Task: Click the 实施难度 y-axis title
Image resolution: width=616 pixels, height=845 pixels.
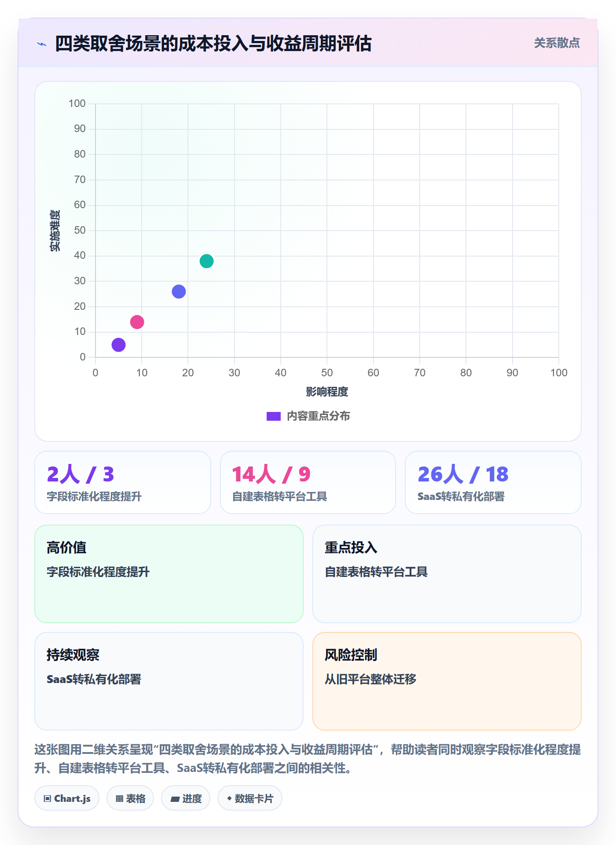Action: click(x=55, y=231)
